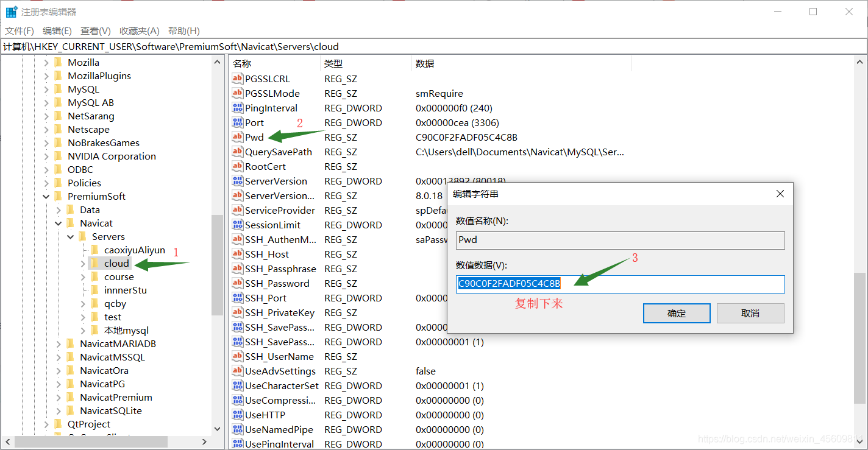Screen dimensions: 868x450
Task: Click the SSH_Host string value icon
Action: [238, 254]
